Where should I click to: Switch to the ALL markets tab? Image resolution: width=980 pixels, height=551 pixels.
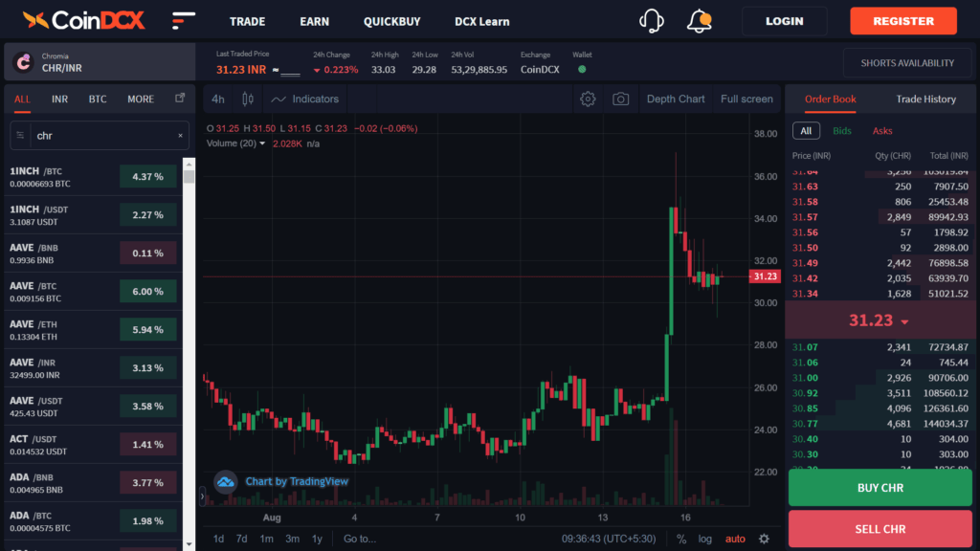click(x=22, y=99)
